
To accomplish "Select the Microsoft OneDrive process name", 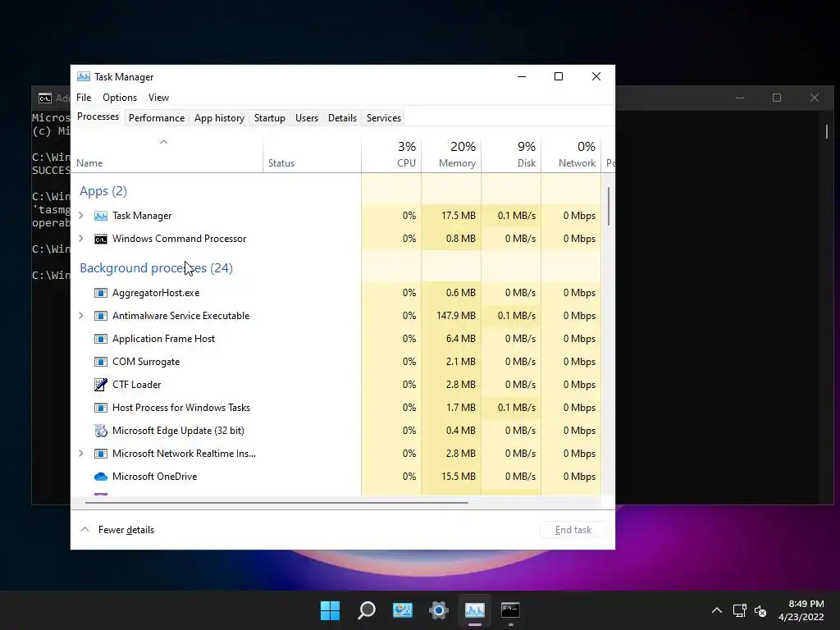I will pyautogui.click(x=155, y=477).
